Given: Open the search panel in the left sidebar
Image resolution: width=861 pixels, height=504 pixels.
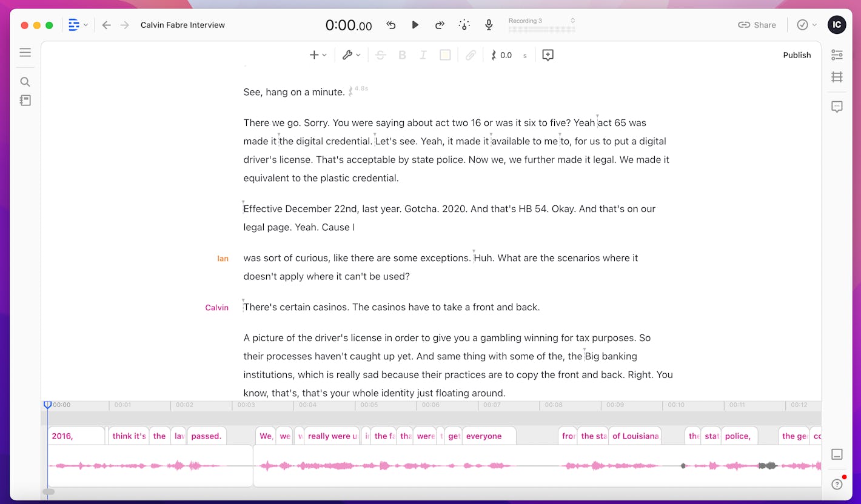Looking at the screenshot, I should (x=25, y=81).
